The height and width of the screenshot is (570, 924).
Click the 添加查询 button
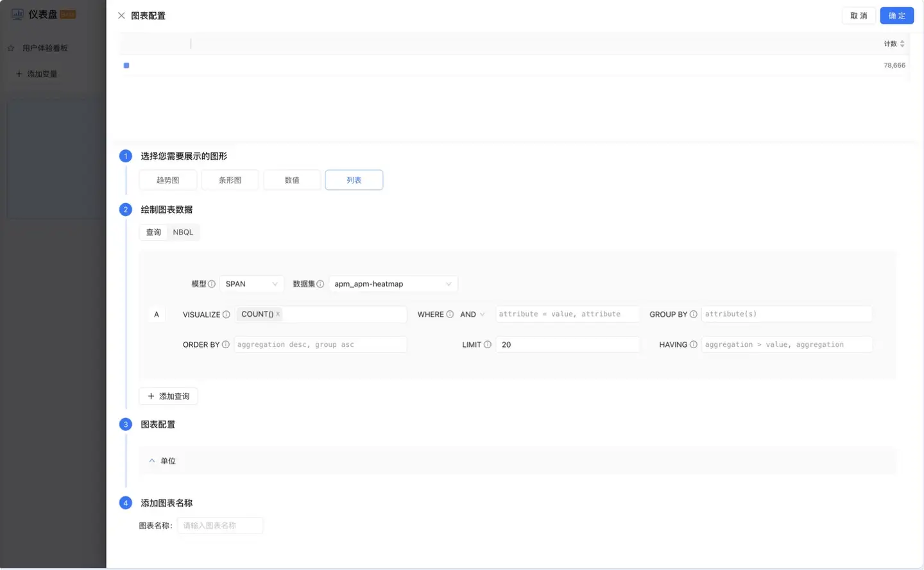169,396
